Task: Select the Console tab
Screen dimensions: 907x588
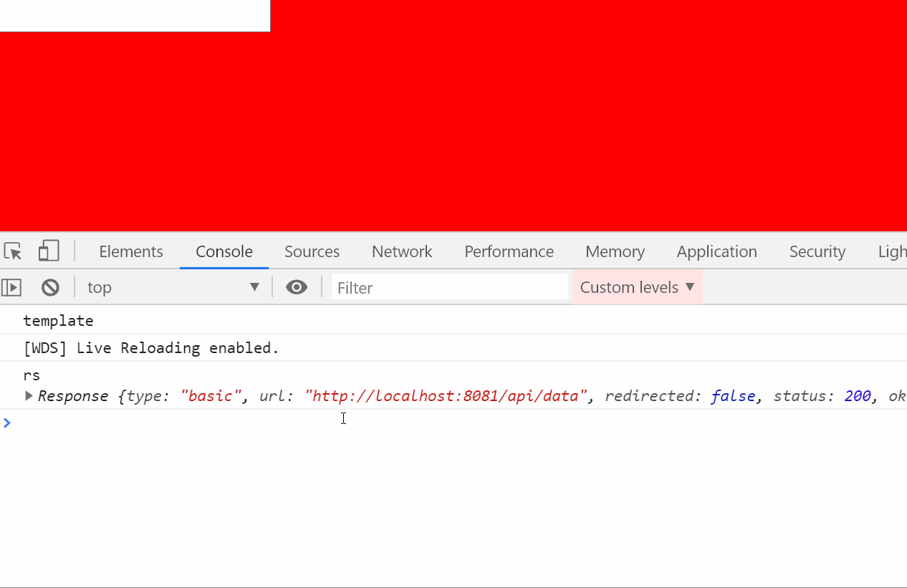Action: (224, 251)
